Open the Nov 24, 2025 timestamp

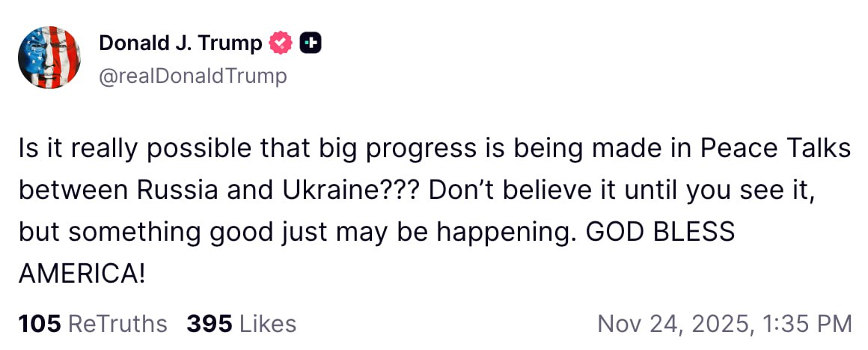(x=724, y=323)
